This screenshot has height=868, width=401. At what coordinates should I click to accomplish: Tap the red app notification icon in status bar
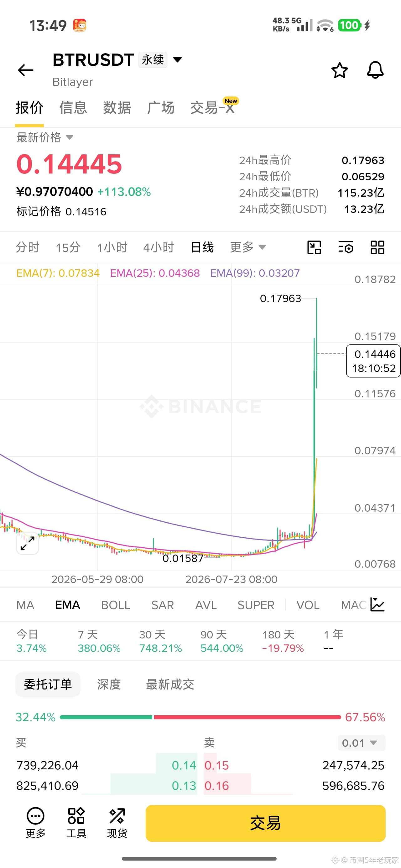coord(80,26)
